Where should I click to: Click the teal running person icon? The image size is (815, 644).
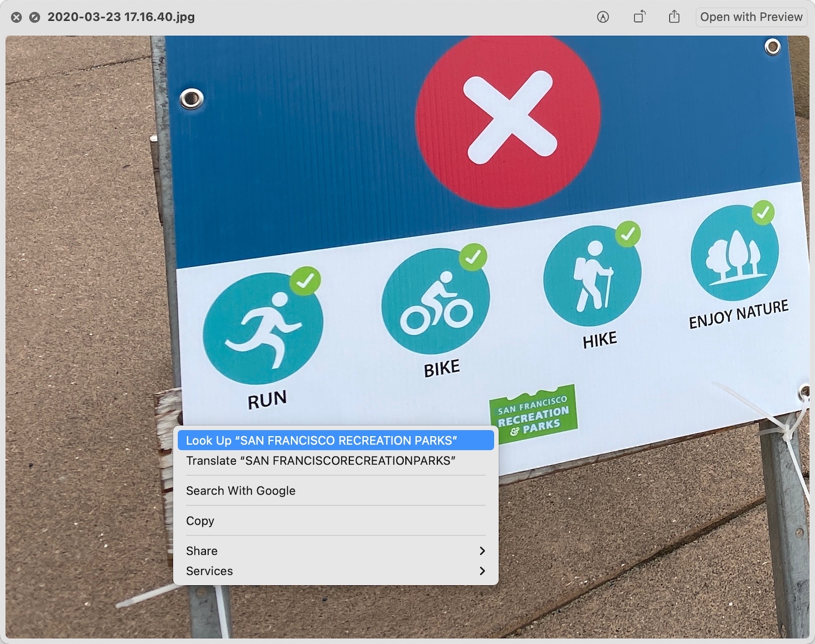[263, 329]
